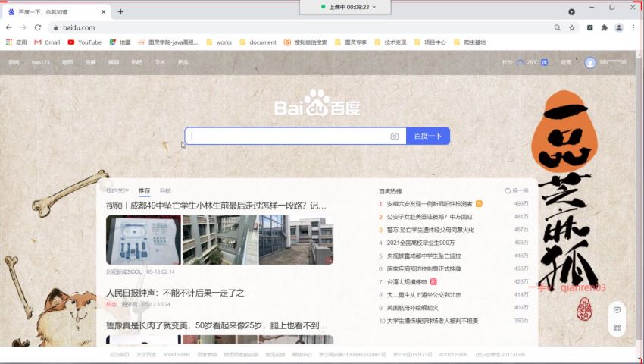The image size is (644, 364).
Task: Open the 搜狗微信搜索 bookmark
Action: point(305,42)
